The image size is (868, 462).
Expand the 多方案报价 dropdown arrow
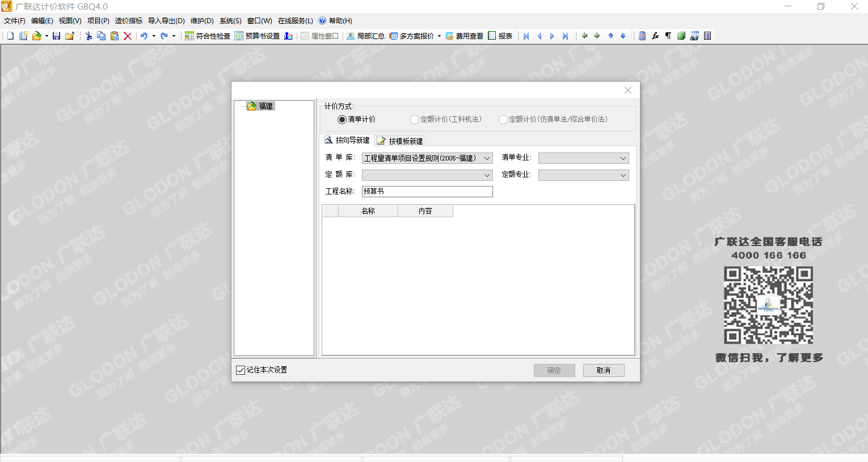coord(439,36)
